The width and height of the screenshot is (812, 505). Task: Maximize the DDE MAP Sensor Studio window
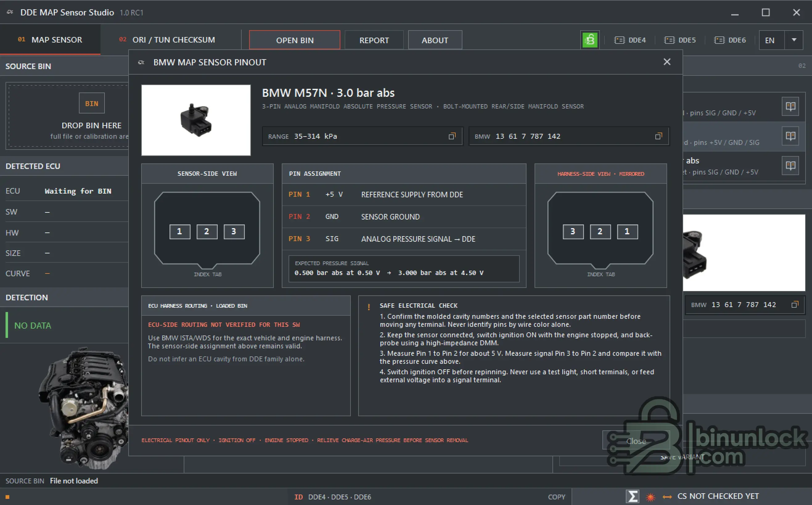pos(765,12)
